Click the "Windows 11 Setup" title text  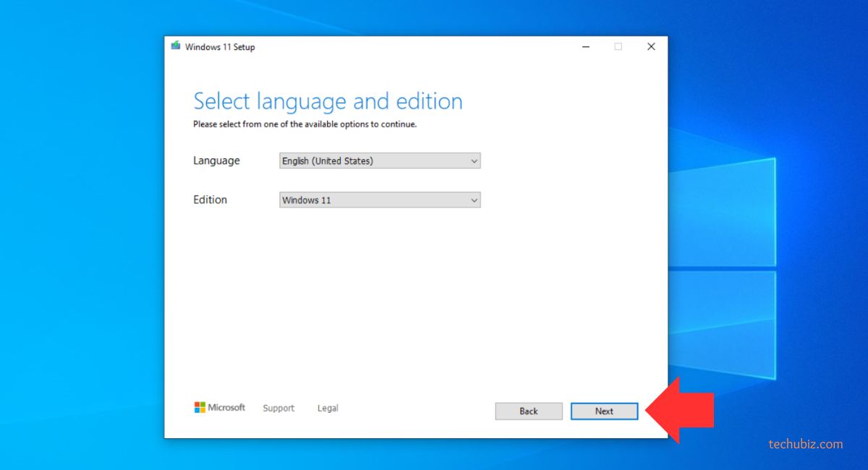(220, 47)
